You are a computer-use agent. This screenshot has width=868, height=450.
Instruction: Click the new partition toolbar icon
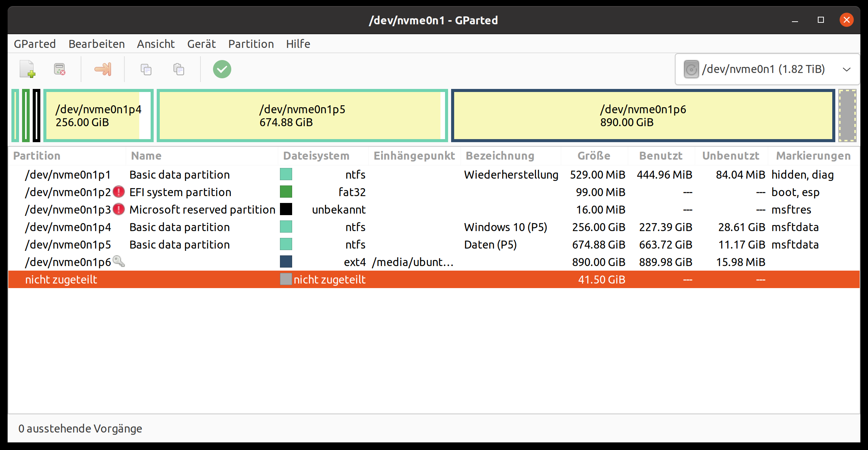27,69
